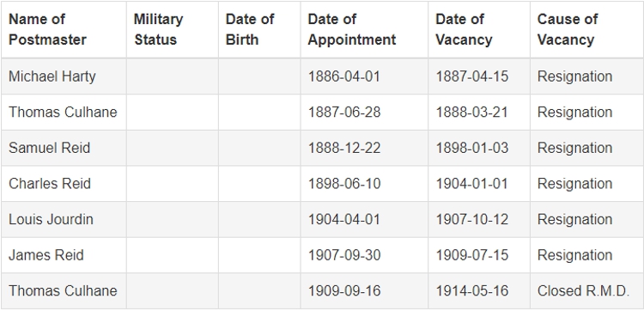Select the Cause of Vacancy header

coord(587,29)
